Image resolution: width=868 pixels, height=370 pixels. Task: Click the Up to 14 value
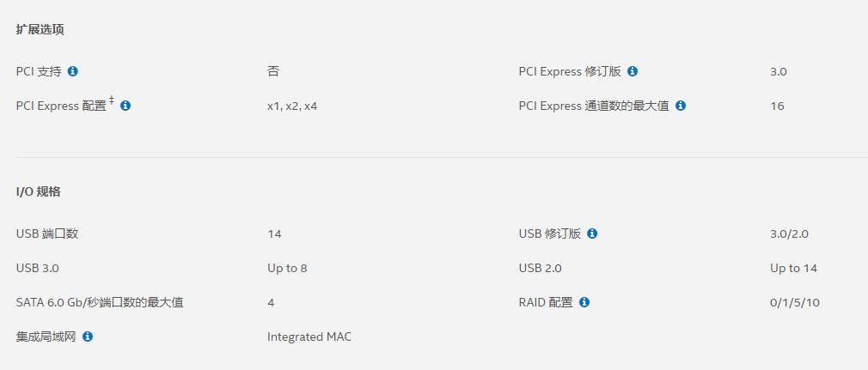[x=793, y=268]
